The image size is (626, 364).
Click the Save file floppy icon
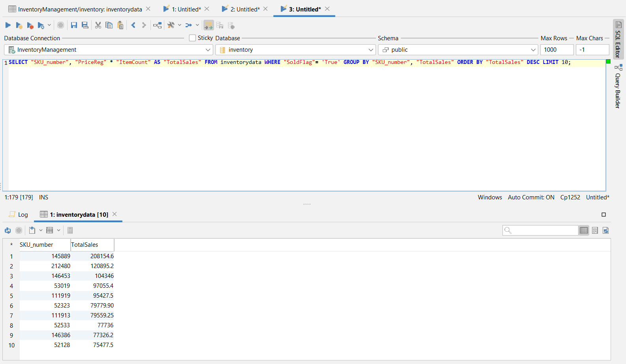(x=74, y=25)
